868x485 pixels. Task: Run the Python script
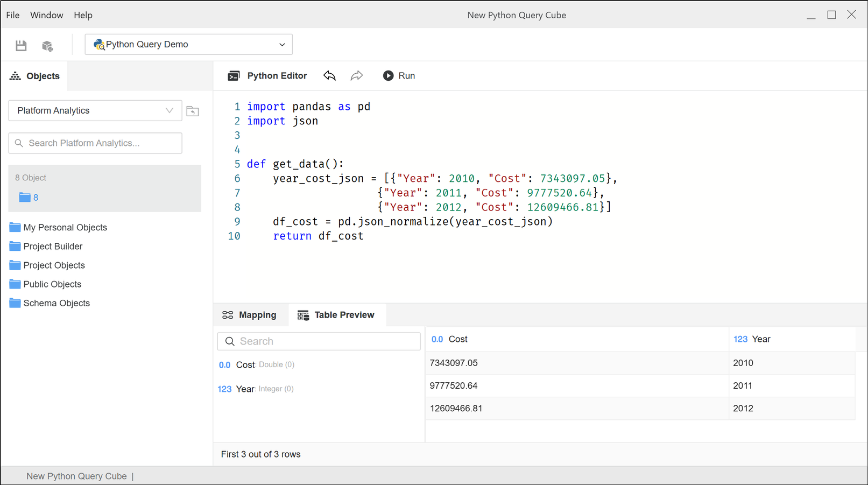click(399, 76)
